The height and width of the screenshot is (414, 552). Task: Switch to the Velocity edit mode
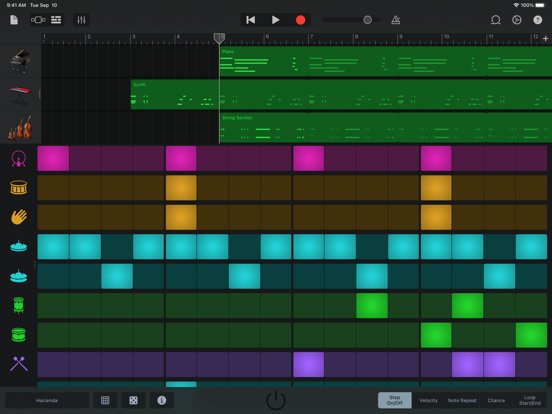pos(428,400)
